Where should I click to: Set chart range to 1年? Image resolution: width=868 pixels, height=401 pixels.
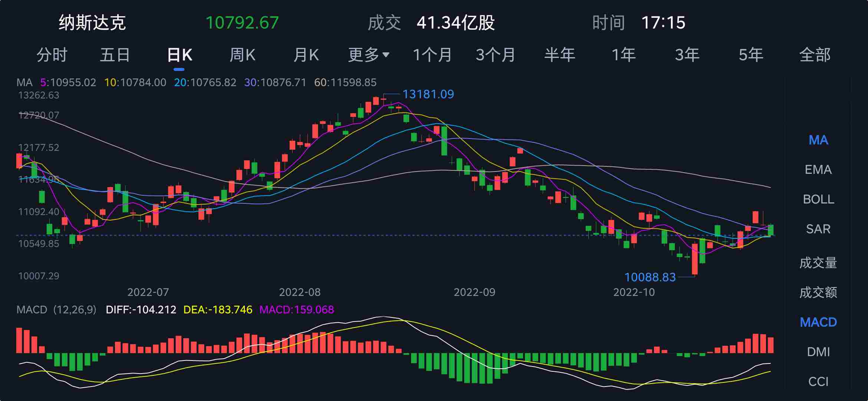pyautogui.click(x=624, y=55)
